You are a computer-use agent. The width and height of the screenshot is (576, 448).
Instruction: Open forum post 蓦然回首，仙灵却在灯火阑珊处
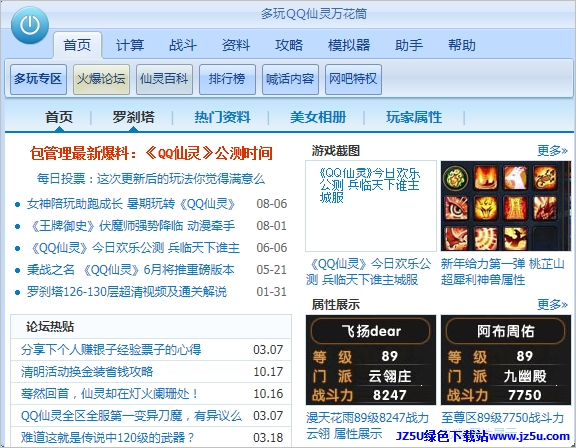(109, 394)
